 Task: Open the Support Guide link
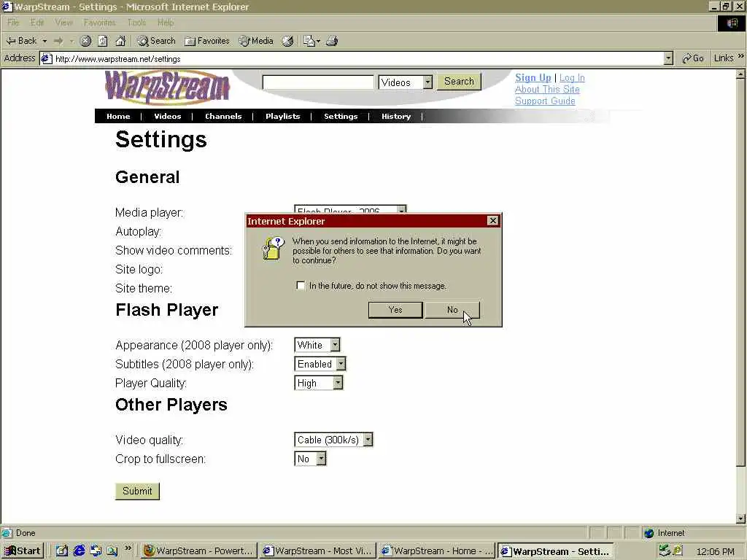coord(545,101)
